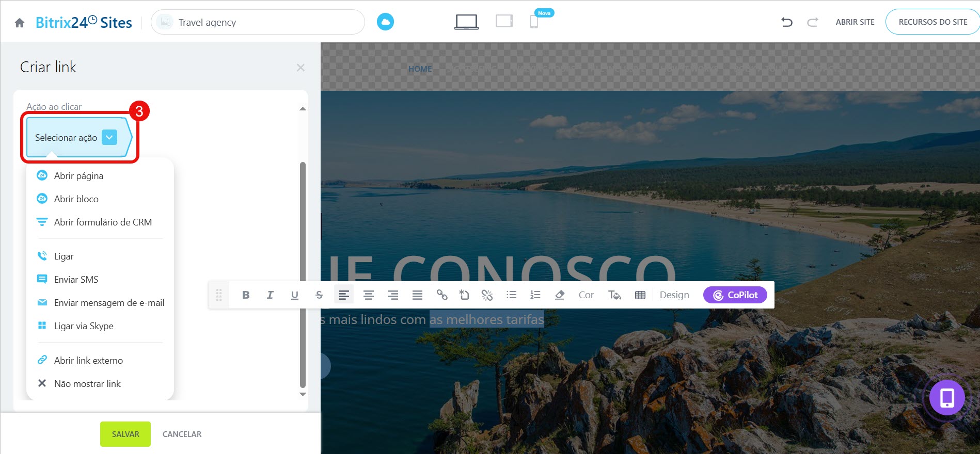The width and height of the screenshot is (980, 454).
Task: Align text right
Action: (x=393, y=295)
